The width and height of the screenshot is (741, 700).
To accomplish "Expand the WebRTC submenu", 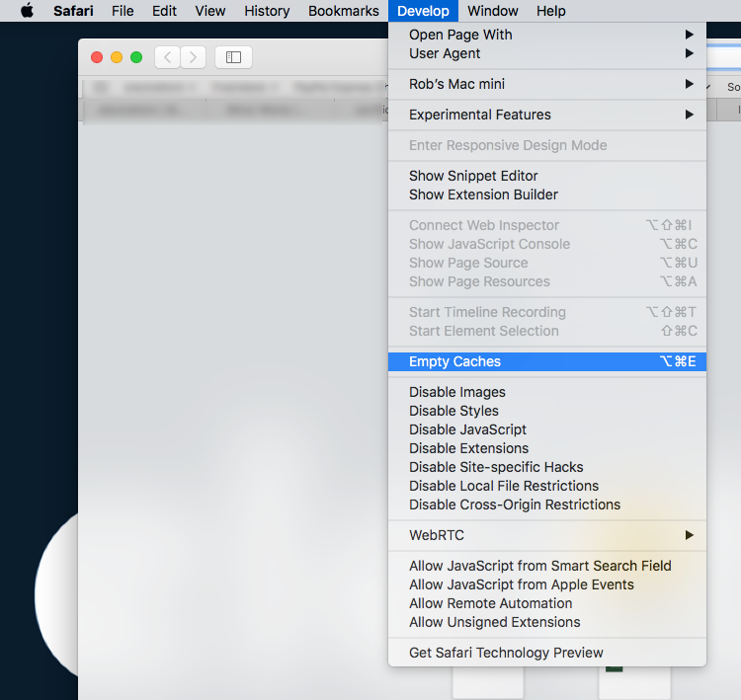I will (x=547, y=535).
